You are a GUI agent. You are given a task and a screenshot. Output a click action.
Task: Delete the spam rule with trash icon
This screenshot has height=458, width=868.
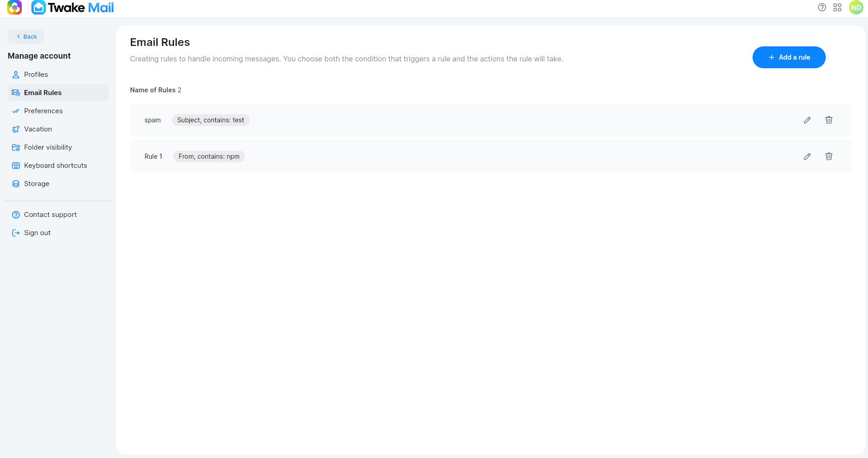(829, 120)
